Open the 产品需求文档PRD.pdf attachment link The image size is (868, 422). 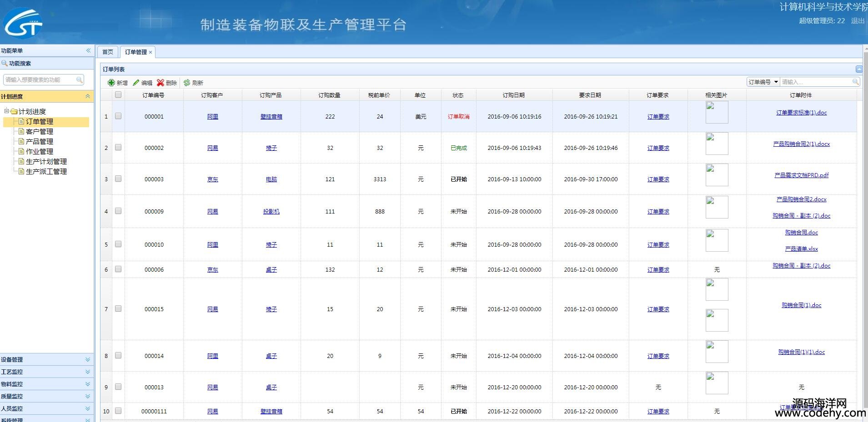801,175
